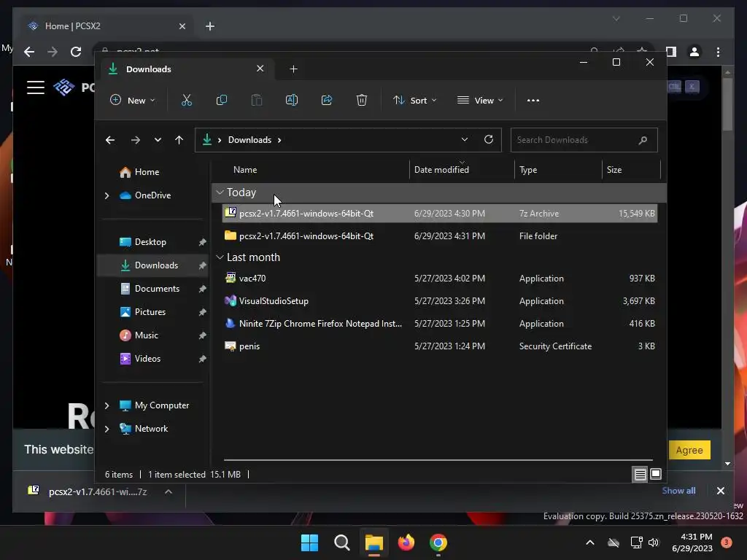Image resolution: width=747 pixels, height=560 pixels.
Task: Open the View dropdown menu
Action: (x=480, y=101)
